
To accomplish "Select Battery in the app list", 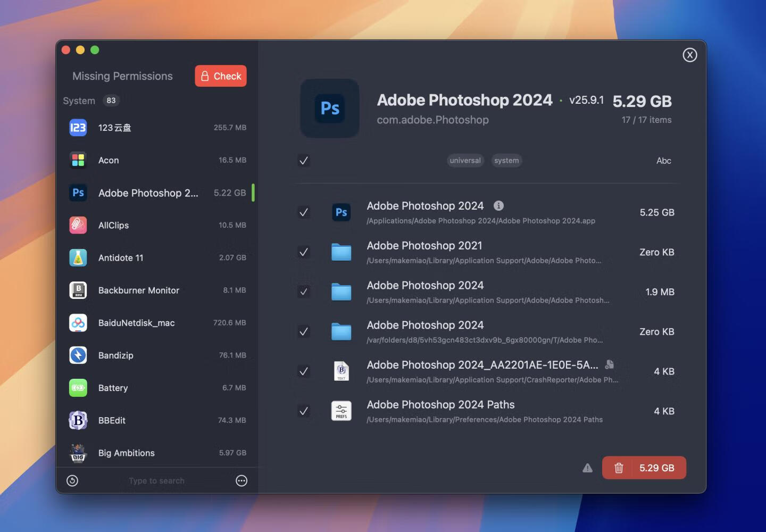I will click(113, 388).
